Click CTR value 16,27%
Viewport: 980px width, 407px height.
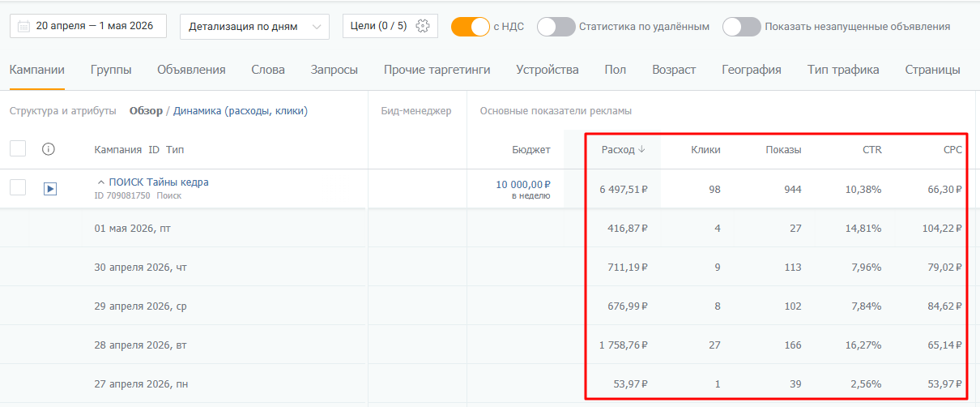863,345
